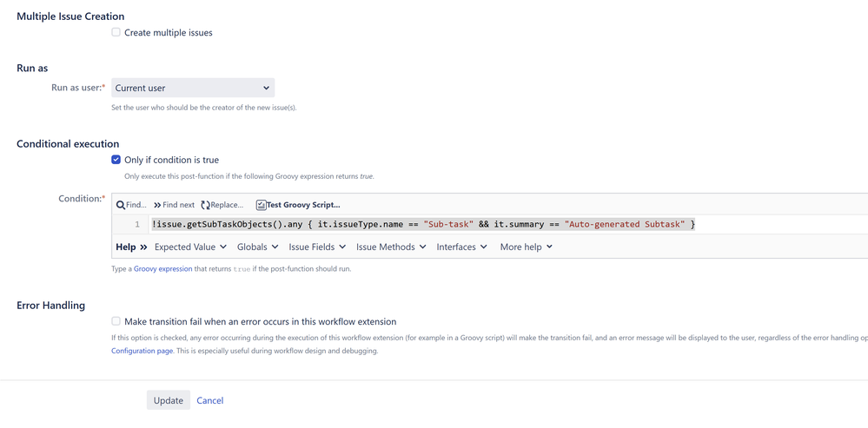Click the Multiple Issue Creation heading

coord(70,16)
